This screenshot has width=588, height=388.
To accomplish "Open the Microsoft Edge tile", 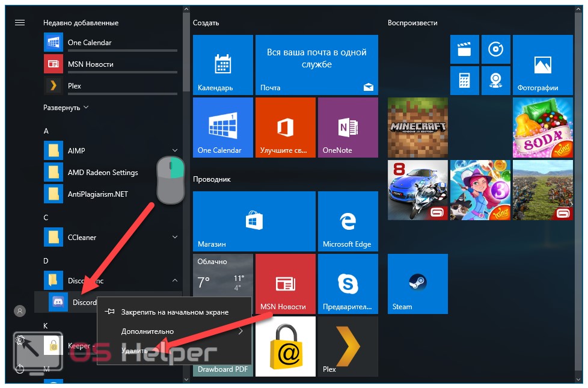I will 348,221.
